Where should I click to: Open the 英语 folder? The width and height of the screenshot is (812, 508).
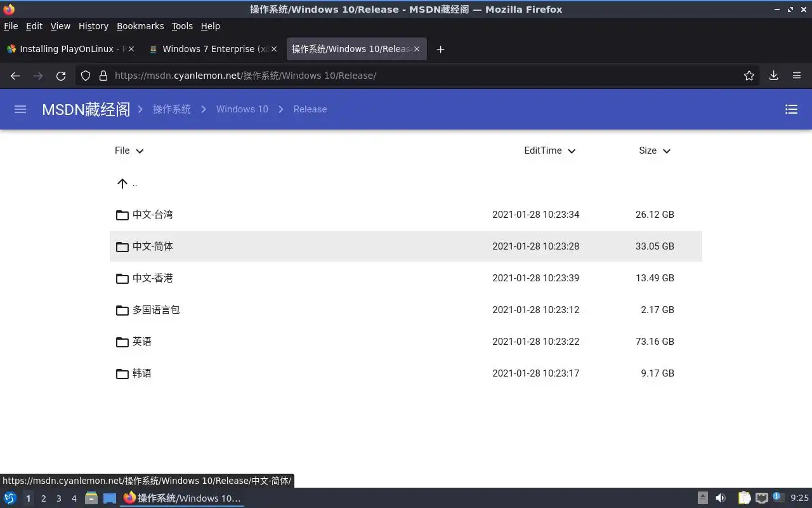click(406, 342)
